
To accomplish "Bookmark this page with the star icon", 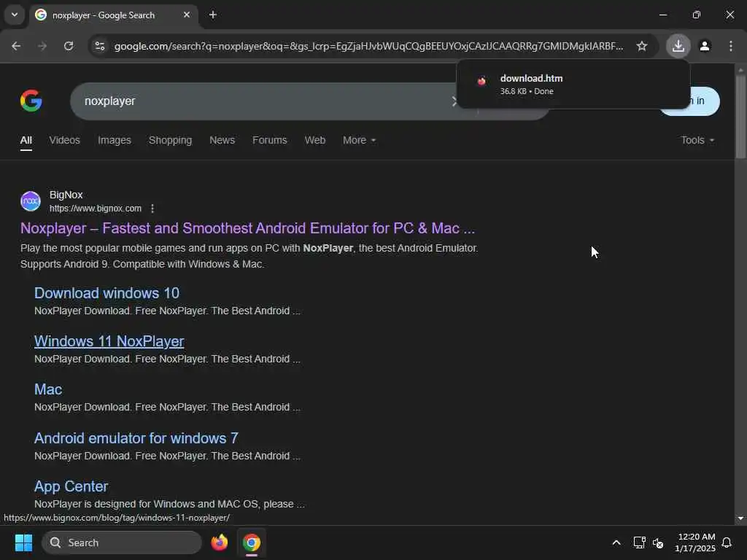I will (x=642, y=46).
